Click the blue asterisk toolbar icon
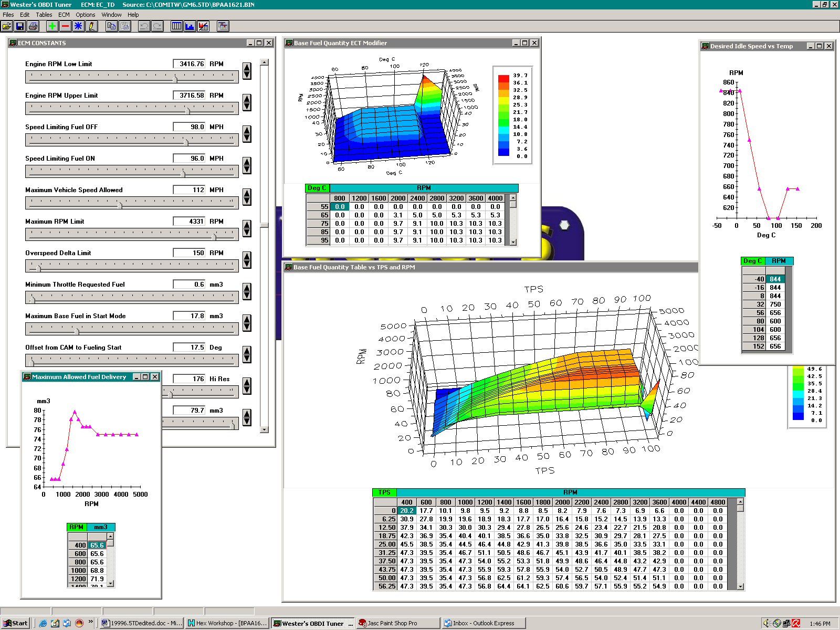This screenshot has width=840, height=630. 78,26
